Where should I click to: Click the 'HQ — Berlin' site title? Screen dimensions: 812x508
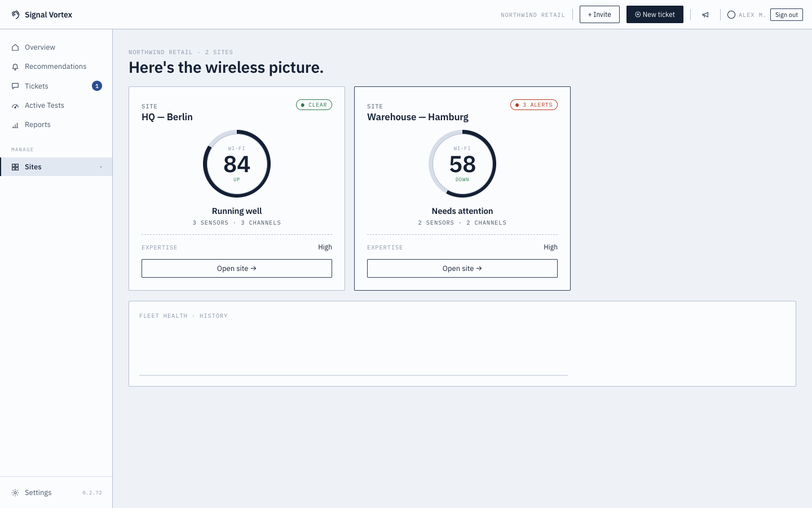pyautogui.click(x=167, y=117)
